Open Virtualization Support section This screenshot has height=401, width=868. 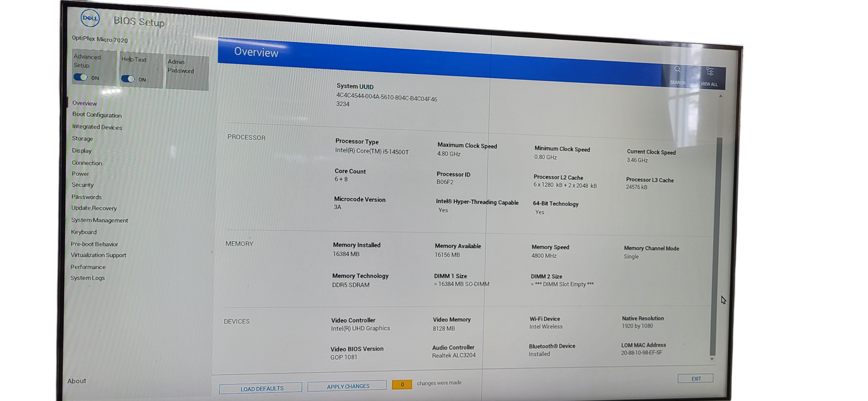click(x=99, y=255)
